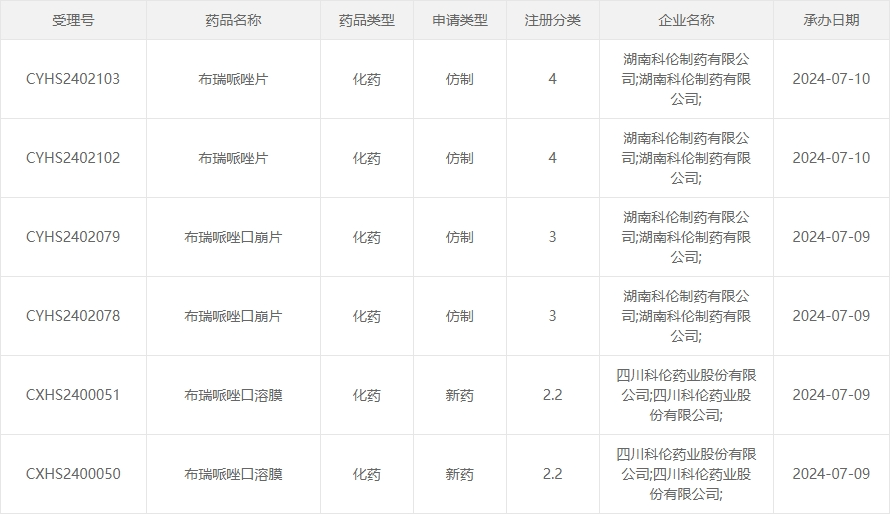
Task: Select acceptance number CXHS2400051
Action: (73, 395)
